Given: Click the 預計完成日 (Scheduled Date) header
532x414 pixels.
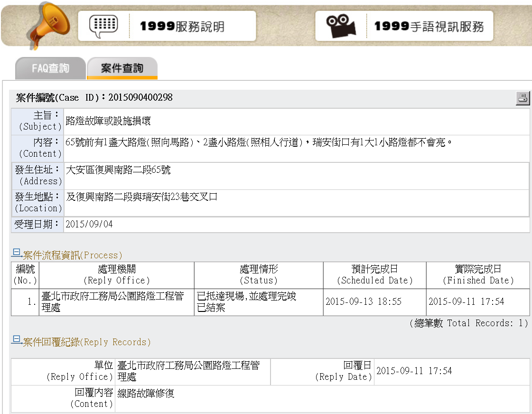Looking at the screenshot, I should 375,275.
